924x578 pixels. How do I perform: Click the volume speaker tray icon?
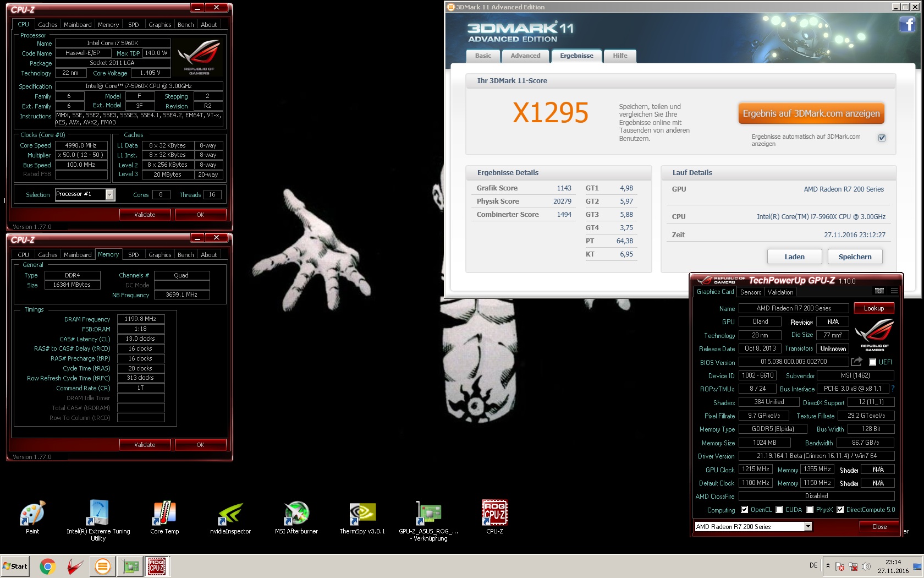coord(866,566)
